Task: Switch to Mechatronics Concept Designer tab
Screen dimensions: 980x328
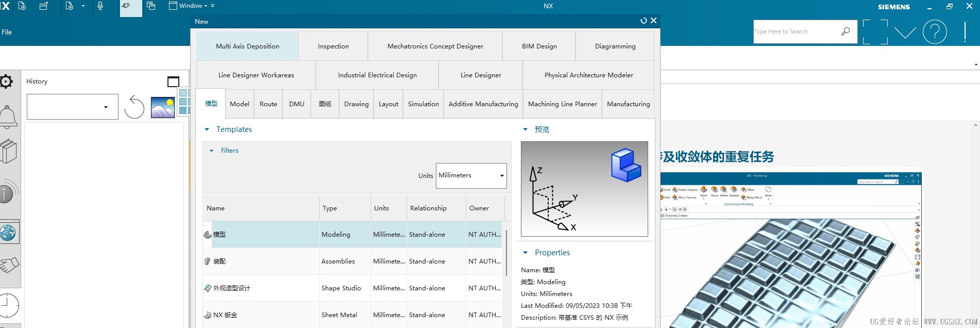Action: point(435,46)
